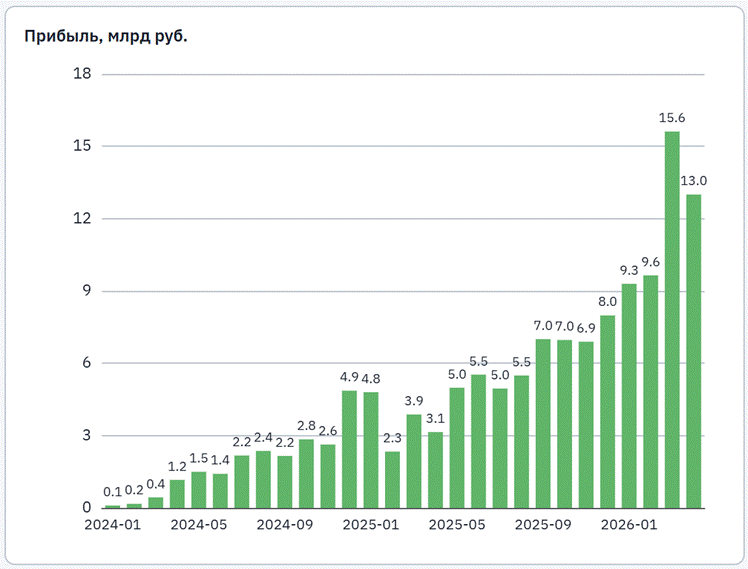Click the bar labeled 2.8
This screenshot has height=569, width=748.
306,474
